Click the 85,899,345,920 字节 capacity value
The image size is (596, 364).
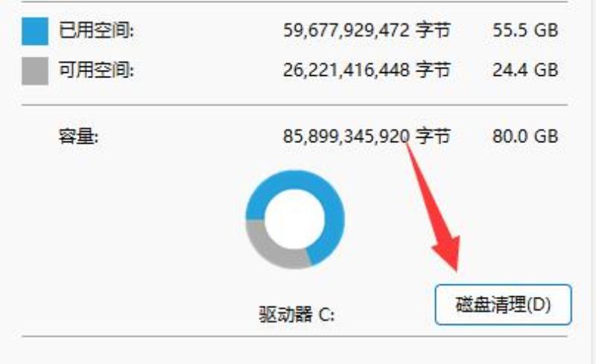coord(367,136)
